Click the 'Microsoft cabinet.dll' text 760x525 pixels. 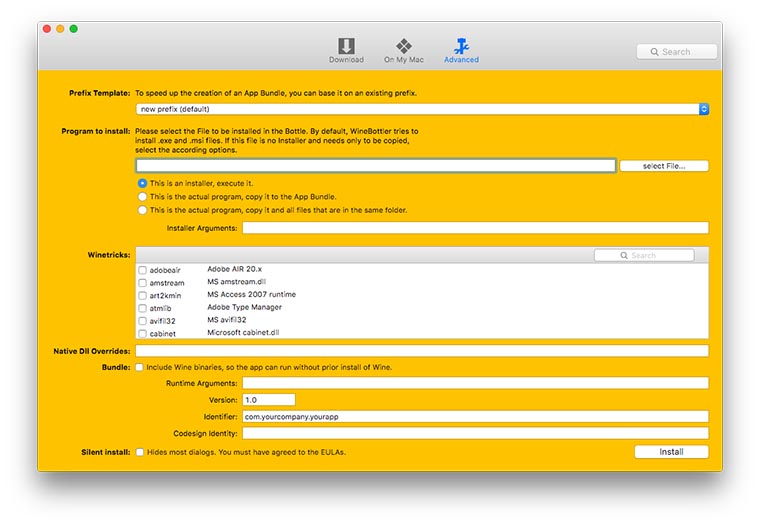pyautogui.click(x=243, y=333)
